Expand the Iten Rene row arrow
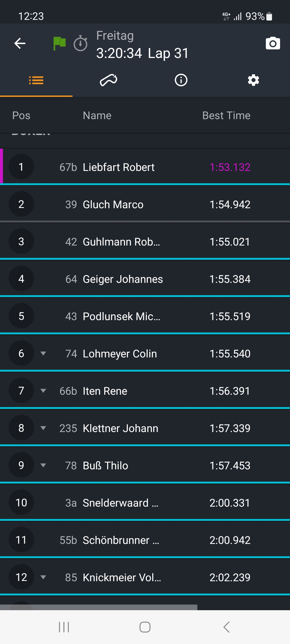Screen dimensions: 290x644 [43, 391]
